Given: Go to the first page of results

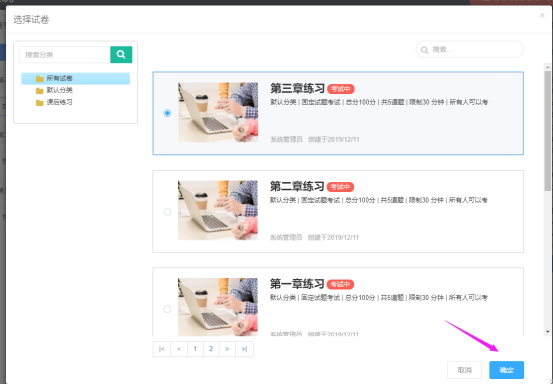Looking at the screenshot, I should (162, 349).
